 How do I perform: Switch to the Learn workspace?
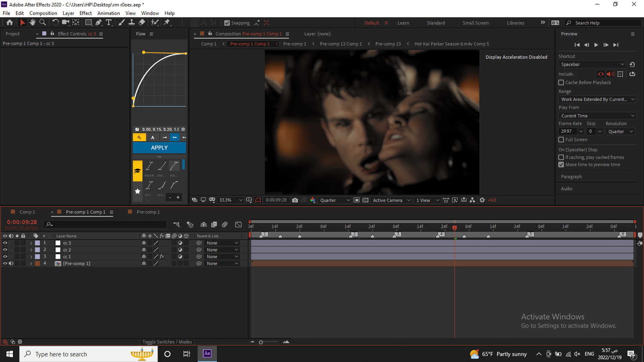point(403,23)
